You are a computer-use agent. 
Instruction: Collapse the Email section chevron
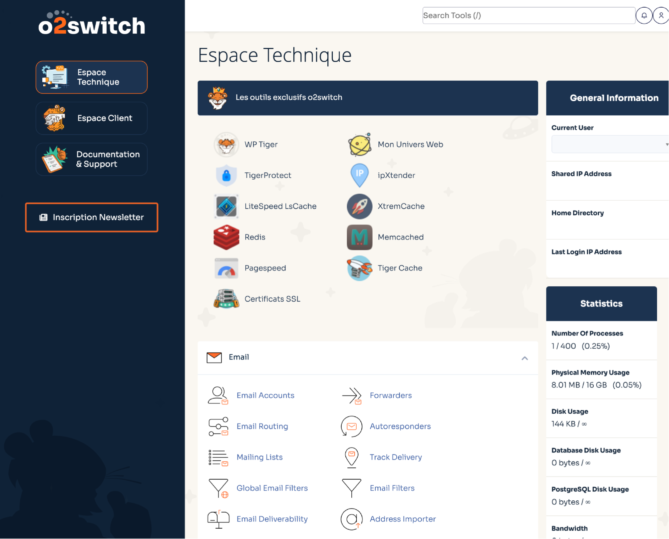click(525, 358)
